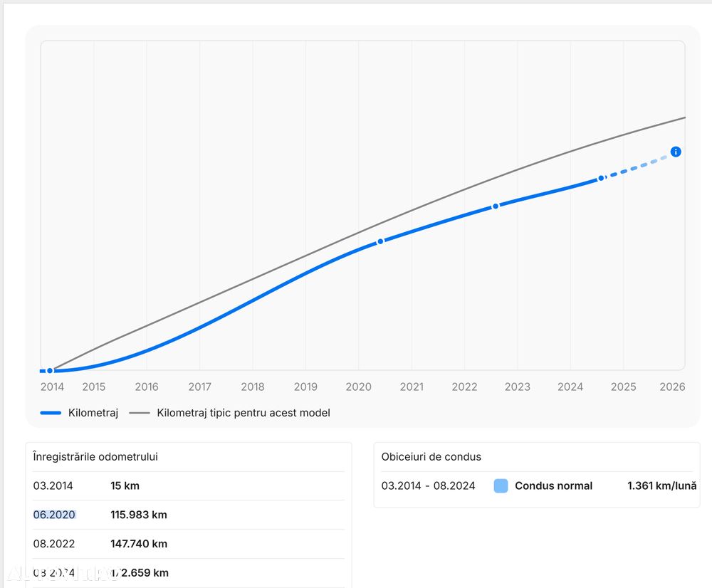Screen dimensions: 712x588
Task: Click the 2026 year label on the axis
Action: [x=672, y=387]
